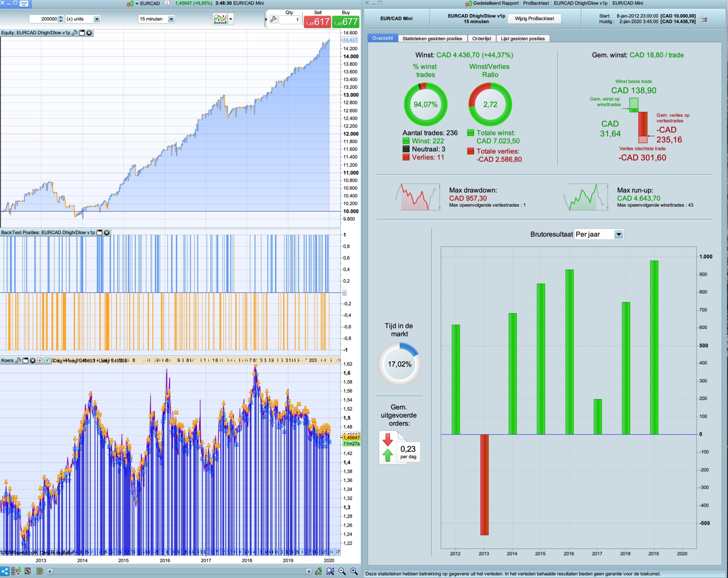Click the zoom in magnifier icon

pyautogui.click(x=354, y=571)
